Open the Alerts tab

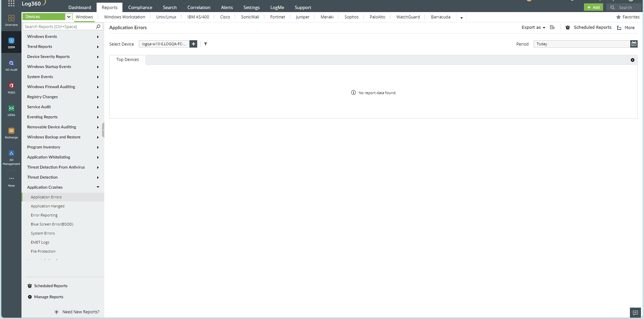pos(227,7)
